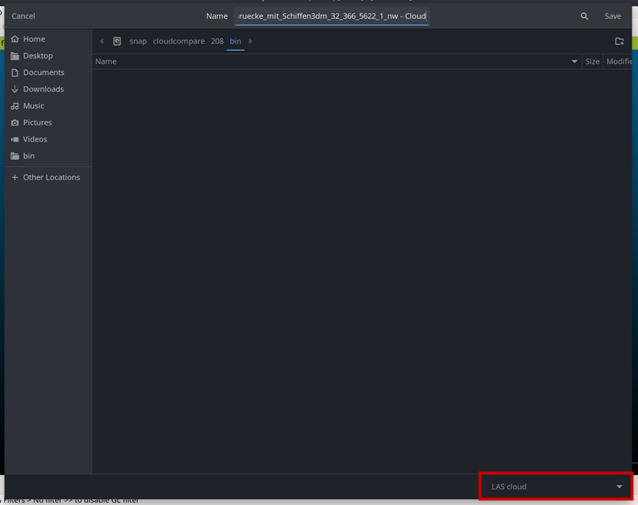The image size is (638, 505).
Task: Navigate to snap path segment
Action: (137, 41)
